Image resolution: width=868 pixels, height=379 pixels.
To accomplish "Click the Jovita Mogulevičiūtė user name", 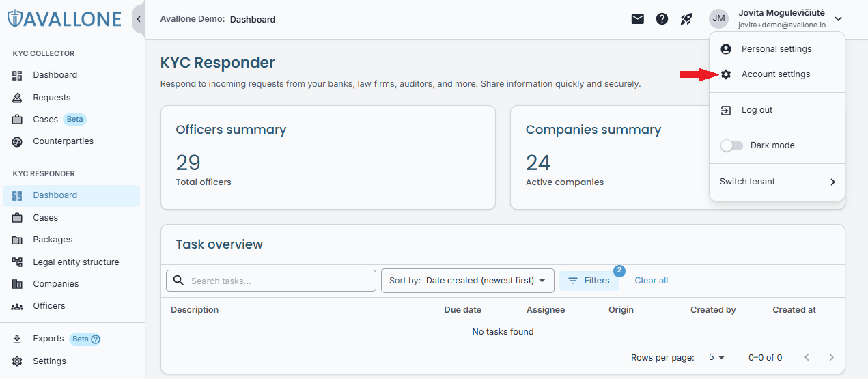I will pyautogui.click(x=781, y=13).
